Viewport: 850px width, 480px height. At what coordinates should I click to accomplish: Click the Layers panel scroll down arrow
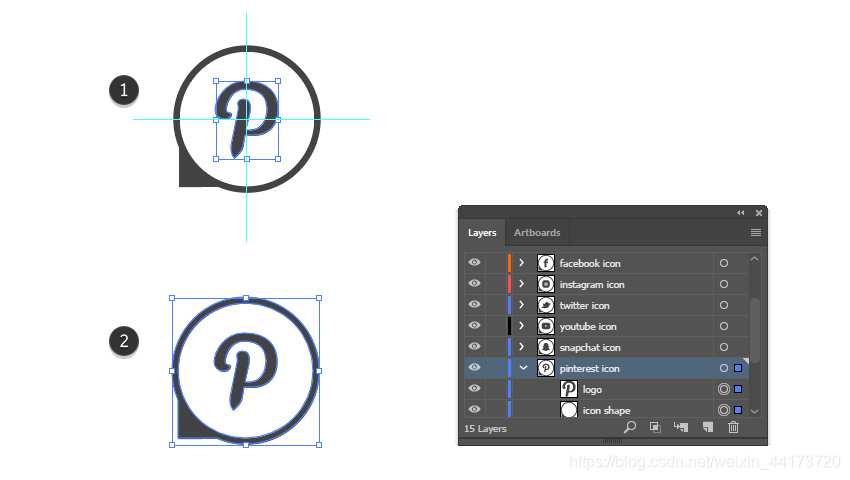tap(755, 412)
